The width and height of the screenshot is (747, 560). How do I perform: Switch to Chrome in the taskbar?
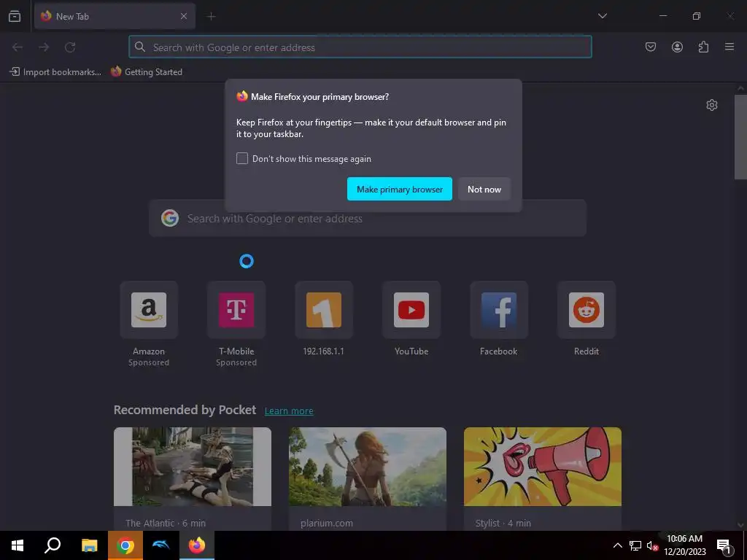[125, 545]
